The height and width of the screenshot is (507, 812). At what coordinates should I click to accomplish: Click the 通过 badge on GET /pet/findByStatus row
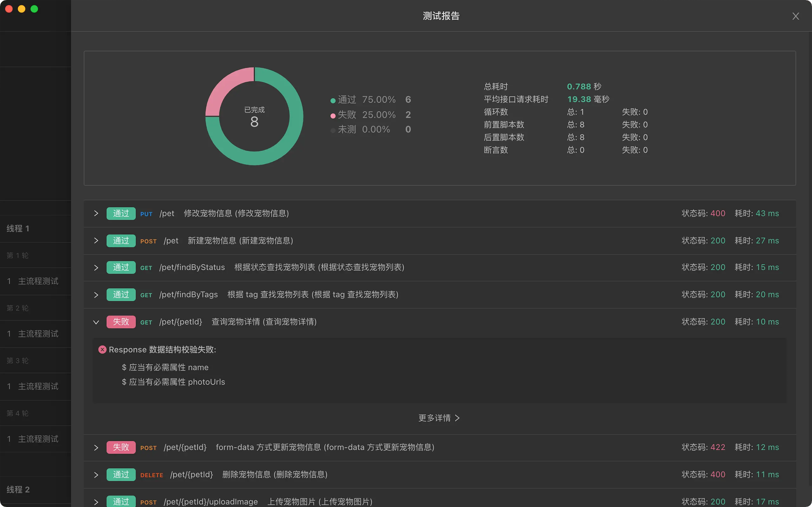click(x=121, y=267)
